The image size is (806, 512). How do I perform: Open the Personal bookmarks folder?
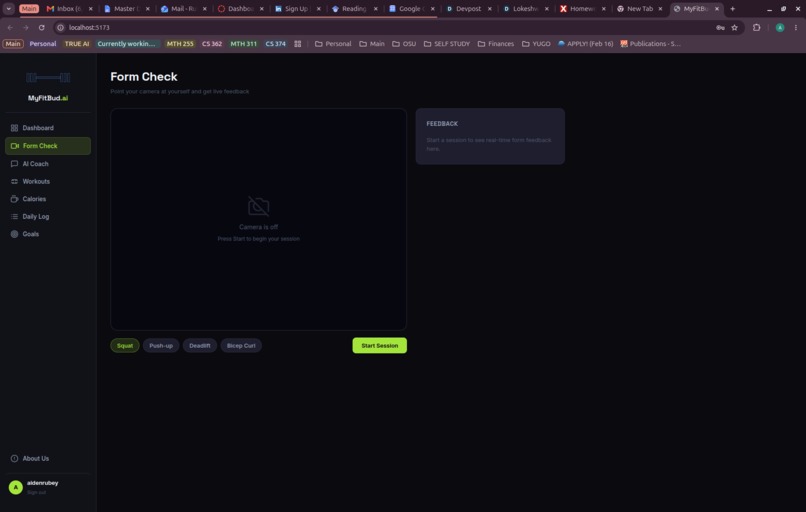pyautogui.click(x=333, y=44)
